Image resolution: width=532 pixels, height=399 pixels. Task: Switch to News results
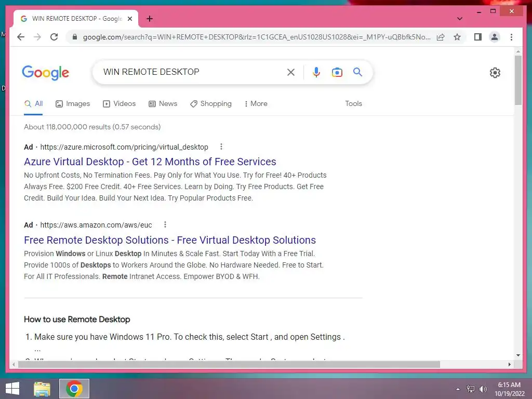[163, 104]
